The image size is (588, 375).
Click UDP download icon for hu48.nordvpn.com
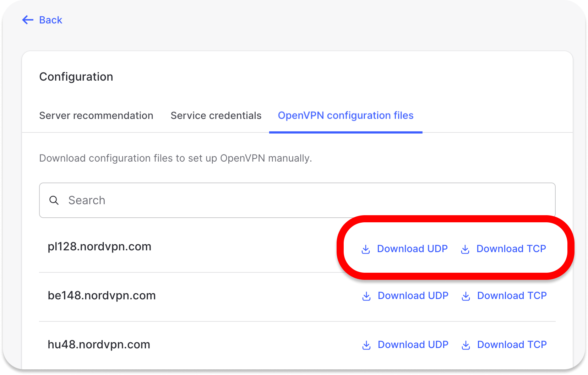[x=366, y=345]
